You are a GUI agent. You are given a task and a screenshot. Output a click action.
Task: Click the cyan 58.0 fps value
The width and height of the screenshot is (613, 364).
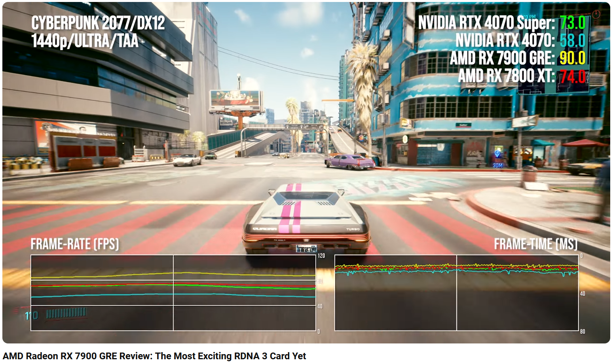tap(572, 40)
